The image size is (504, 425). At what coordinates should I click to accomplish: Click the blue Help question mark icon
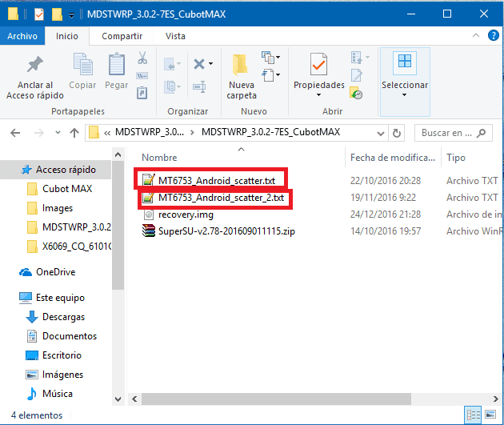[x=494, y=35]
